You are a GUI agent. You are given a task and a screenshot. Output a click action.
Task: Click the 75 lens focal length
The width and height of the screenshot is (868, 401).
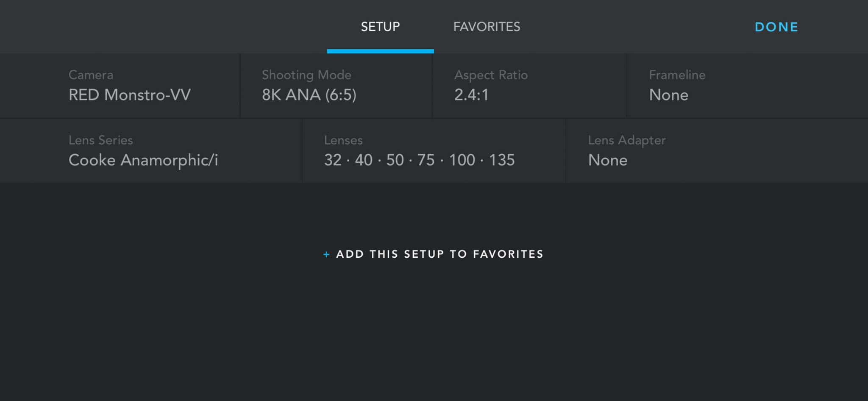coord(426,160)
